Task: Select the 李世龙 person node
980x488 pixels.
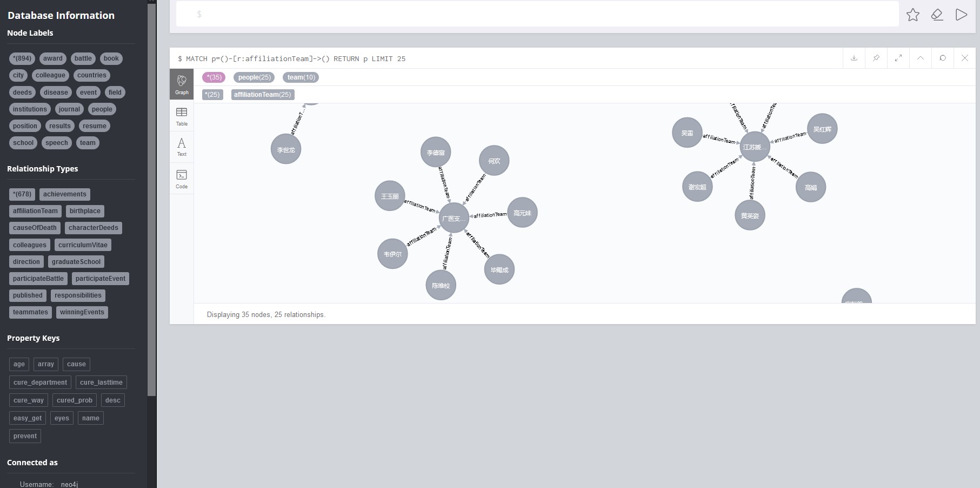Action: pos(286,149)
